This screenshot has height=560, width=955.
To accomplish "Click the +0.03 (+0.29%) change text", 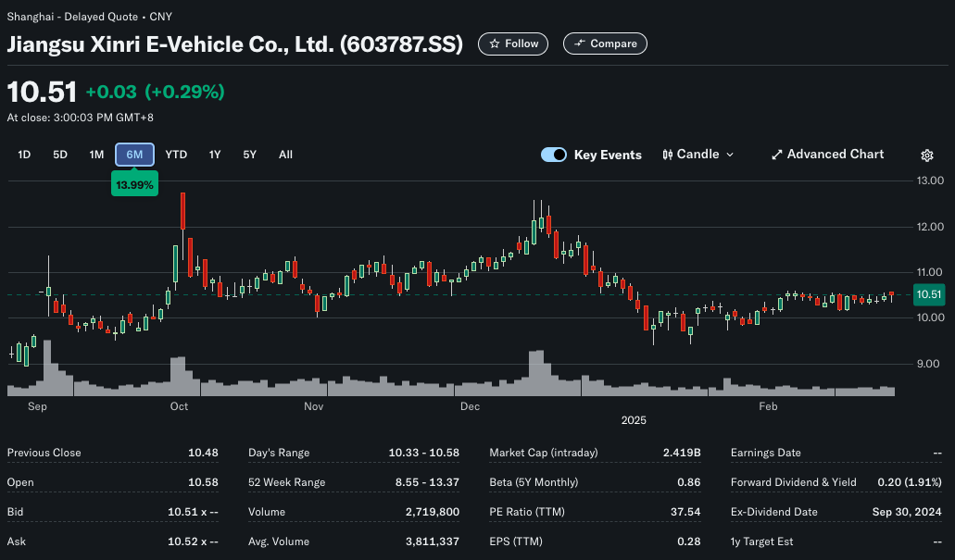I will pyautogui.click(x=156, y=92).
